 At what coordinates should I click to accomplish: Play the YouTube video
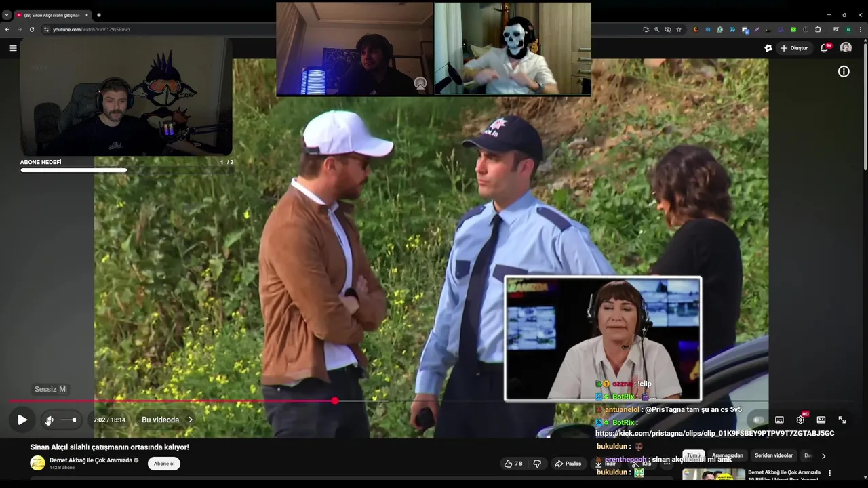(x=22, y=420)
